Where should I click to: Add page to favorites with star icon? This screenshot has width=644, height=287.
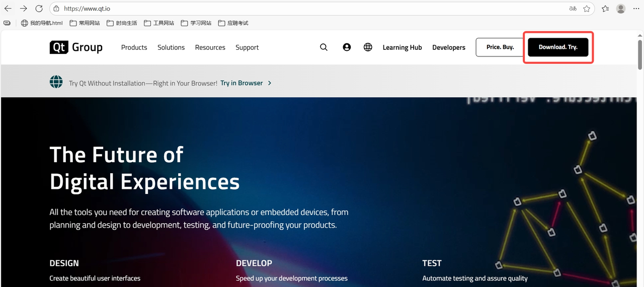587,9
